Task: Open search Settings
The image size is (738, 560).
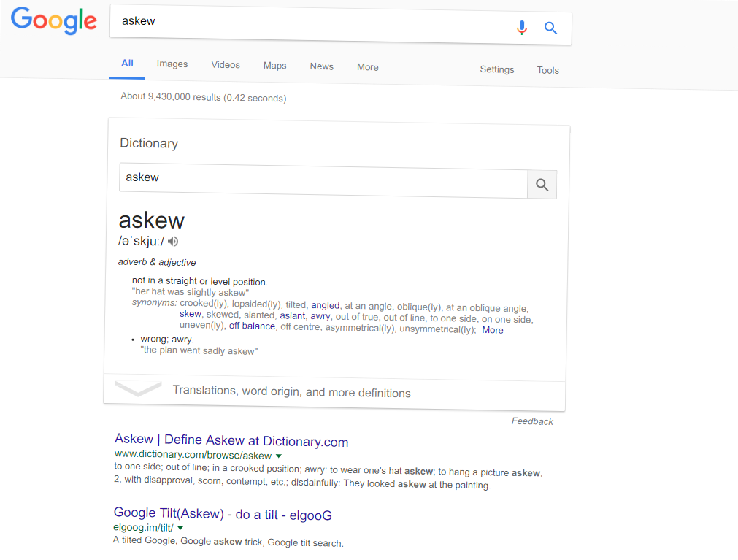Action: pyautogui.click(x=497, y=69)
